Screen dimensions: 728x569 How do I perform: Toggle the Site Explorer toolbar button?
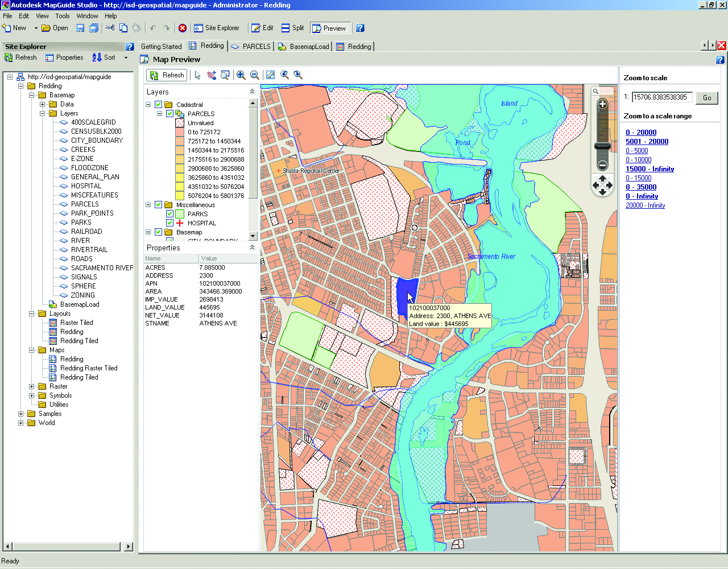pos(217,28)
